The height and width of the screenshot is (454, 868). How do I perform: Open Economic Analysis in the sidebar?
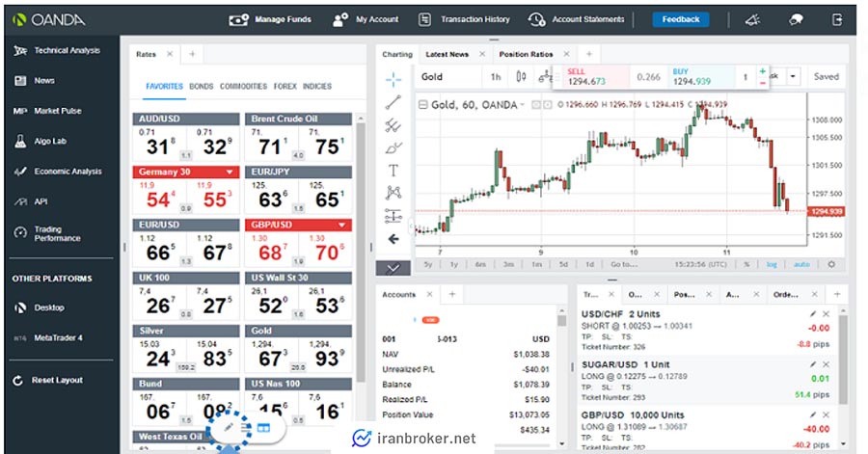pyautogui.click(x=58, y=172)
